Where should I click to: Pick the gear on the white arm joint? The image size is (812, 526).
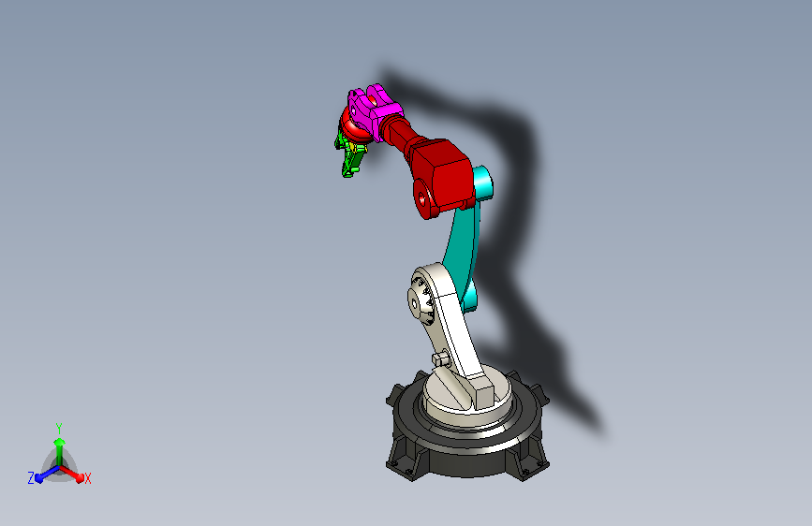[x=422, y=301]
